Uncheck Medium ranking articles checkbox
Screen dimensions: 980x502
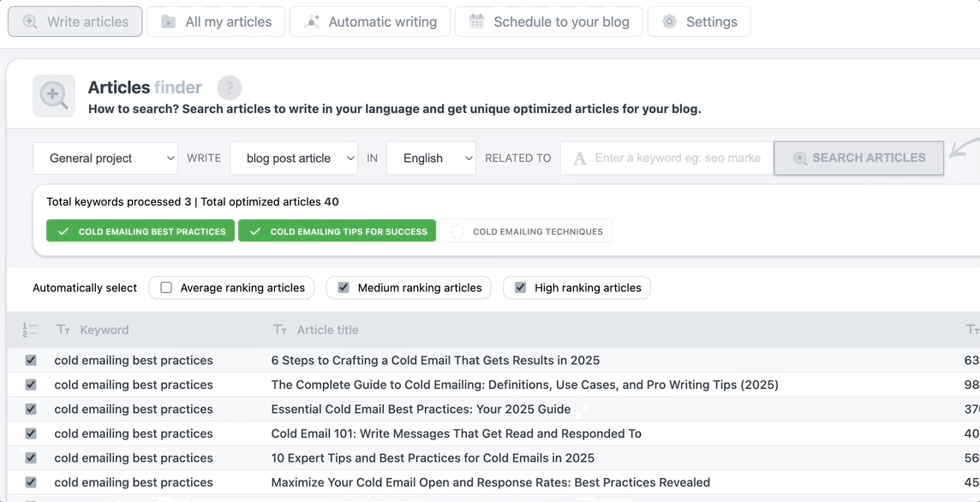(x=344, y=288)
